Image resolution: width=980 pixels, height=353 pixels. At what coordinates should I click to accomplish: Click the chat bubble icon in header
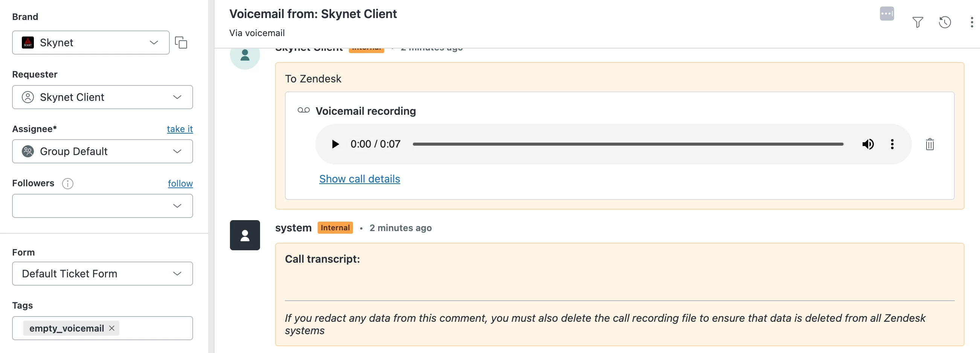(886, 14)
